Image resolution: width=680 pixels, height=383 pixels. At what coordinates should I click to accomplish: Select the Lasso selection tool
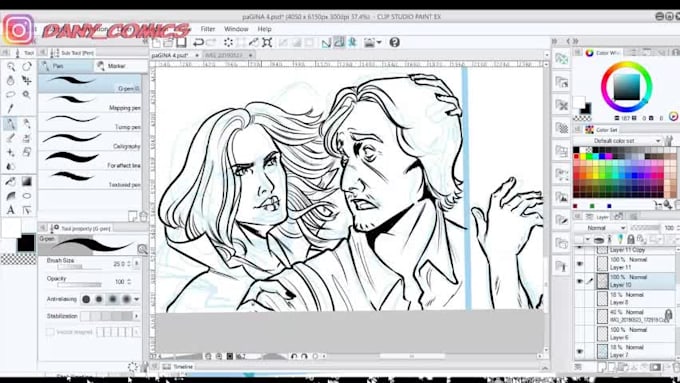pos(10,94)
